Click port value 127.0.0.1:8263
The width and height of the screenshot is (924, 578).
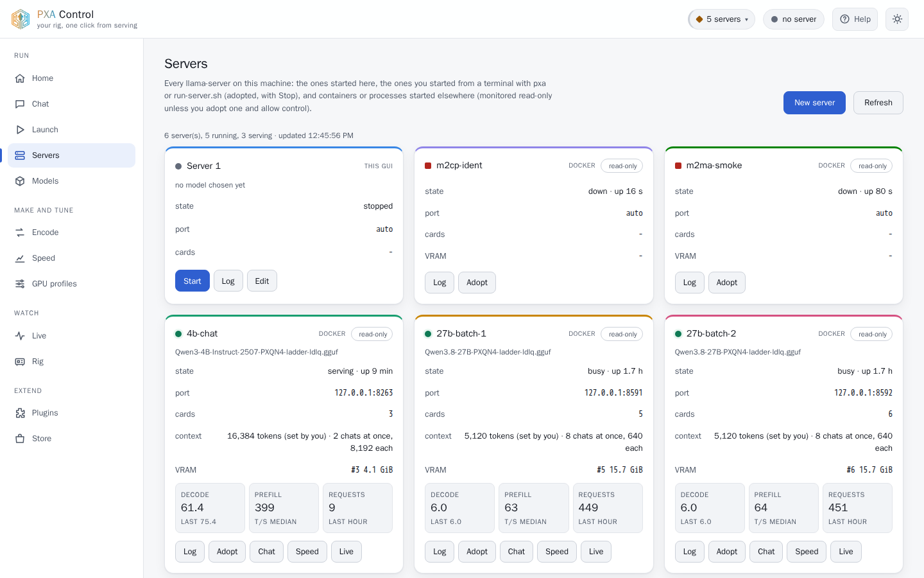click(x=364, y=393)
